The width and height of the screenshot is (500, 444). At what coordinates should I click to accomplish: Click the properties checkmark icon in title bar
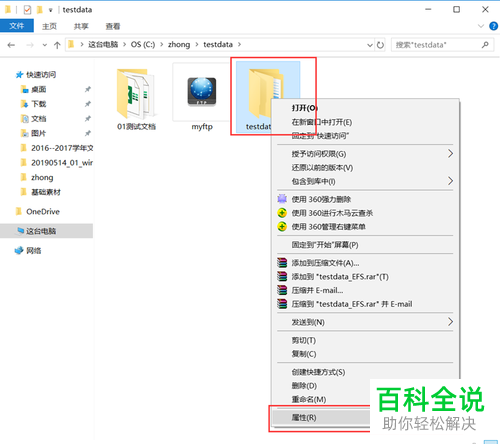(x=27, y=10)
